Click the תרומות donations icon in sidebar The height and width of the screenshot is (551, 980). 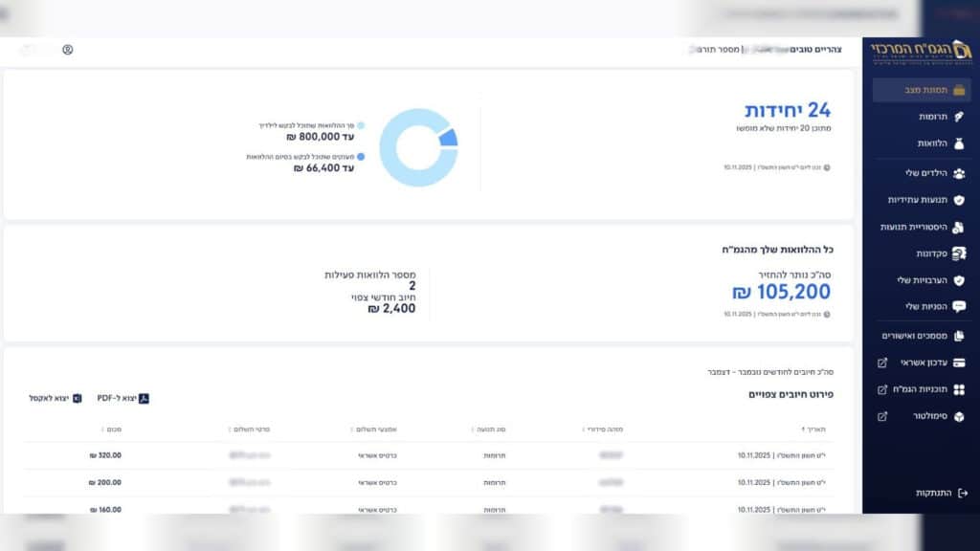click(959, 117)
